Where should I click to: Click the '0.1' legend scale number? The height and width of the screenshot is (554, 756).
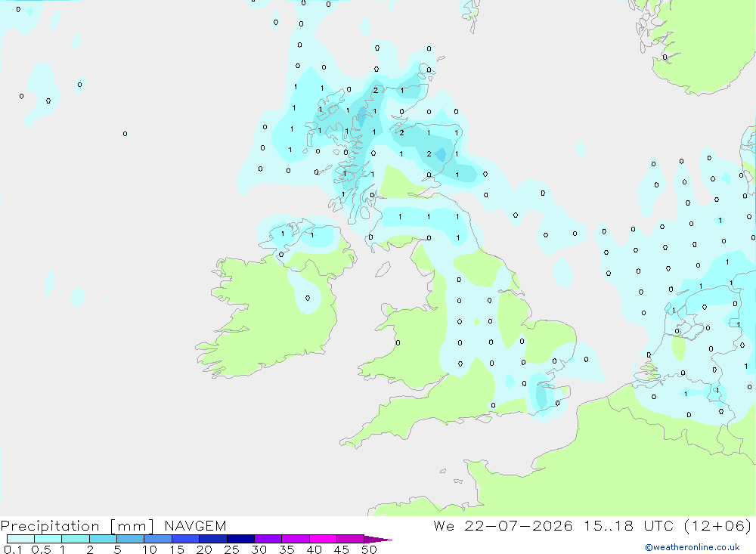pyautogui.click(x=13, y=549)
